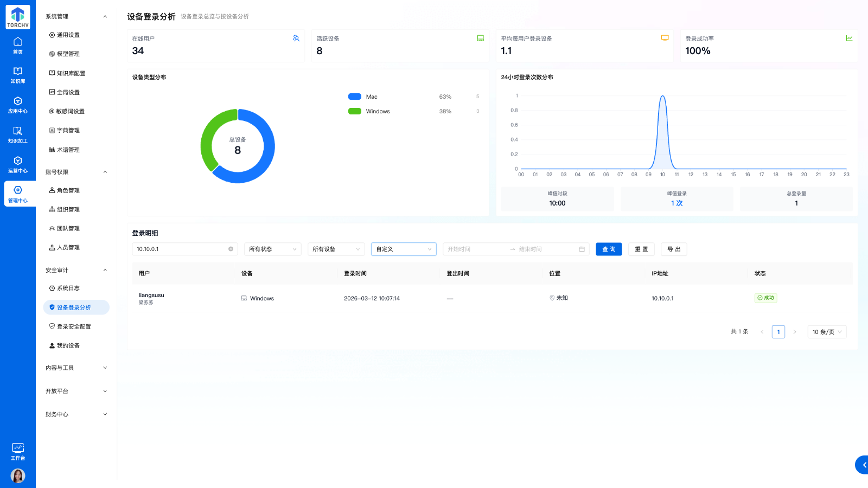Open the 所有状态 dropdown filter
This screenshot has height=488, width=868.
point(272,249)
